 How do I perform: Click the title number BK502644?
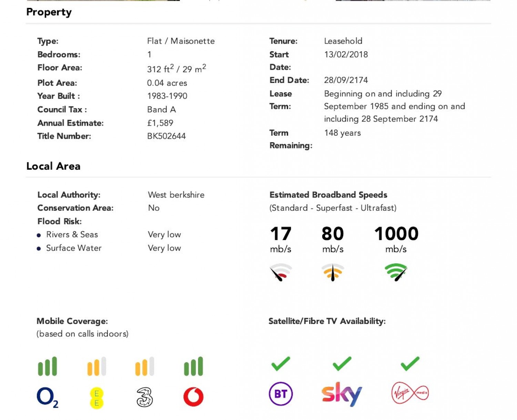(166, 136)
